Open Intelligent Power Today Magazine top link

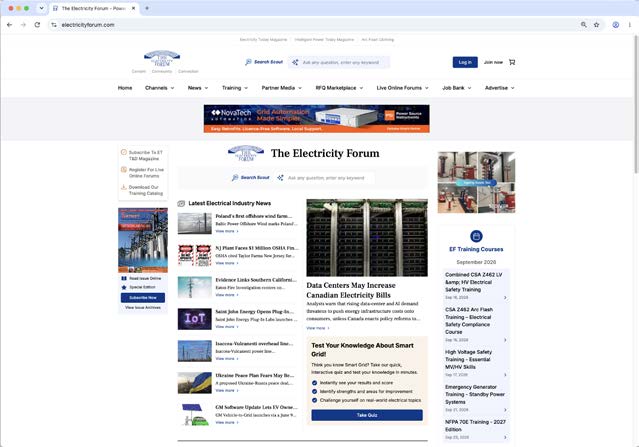point(324,40)
